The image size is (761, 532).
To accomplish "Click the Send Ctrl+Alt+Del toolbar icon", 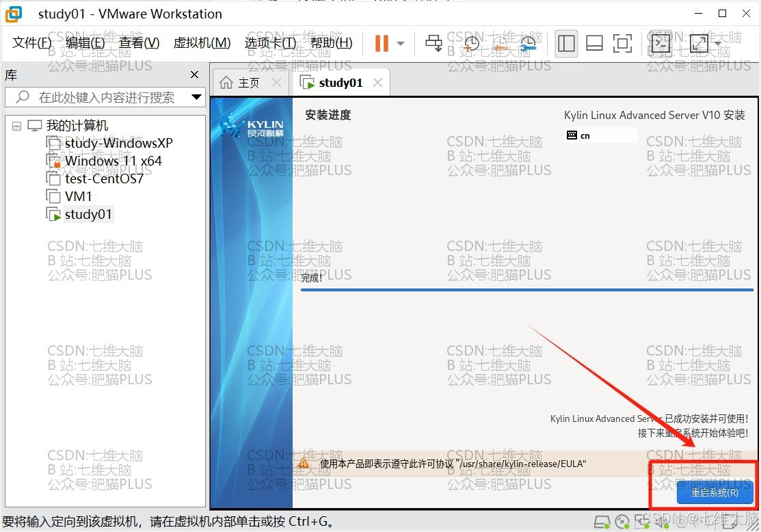I will 433,43.
